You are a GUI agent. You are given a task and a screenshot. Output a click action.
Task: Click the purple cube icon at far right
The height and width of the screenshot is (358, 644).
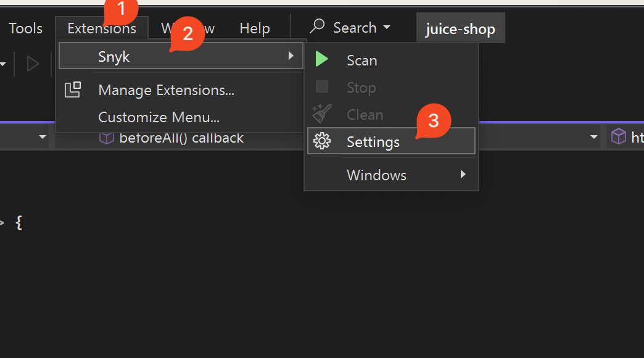(618, 137)
